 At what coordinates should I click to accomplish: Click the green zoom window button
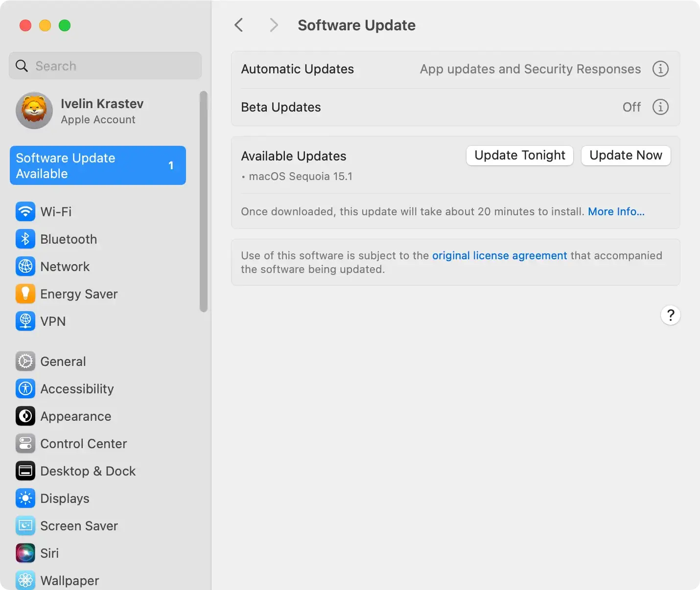[x=65, y=25]
